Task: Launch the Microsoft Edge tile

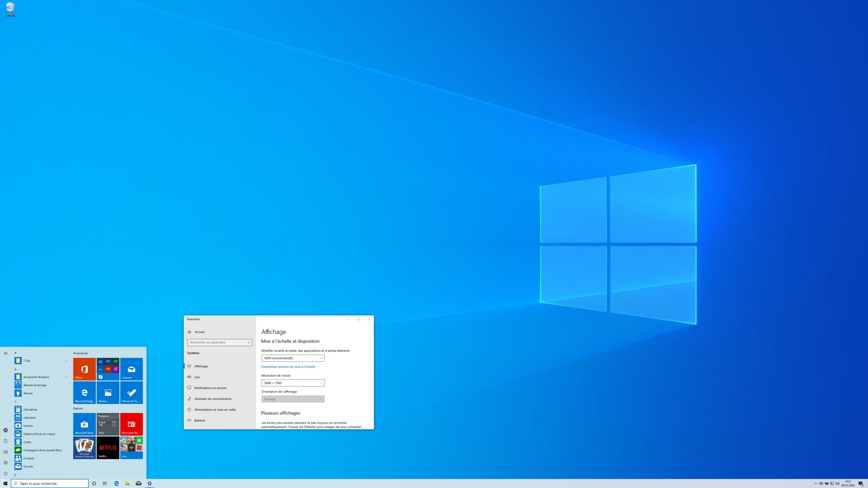Action: coord(84,392)
